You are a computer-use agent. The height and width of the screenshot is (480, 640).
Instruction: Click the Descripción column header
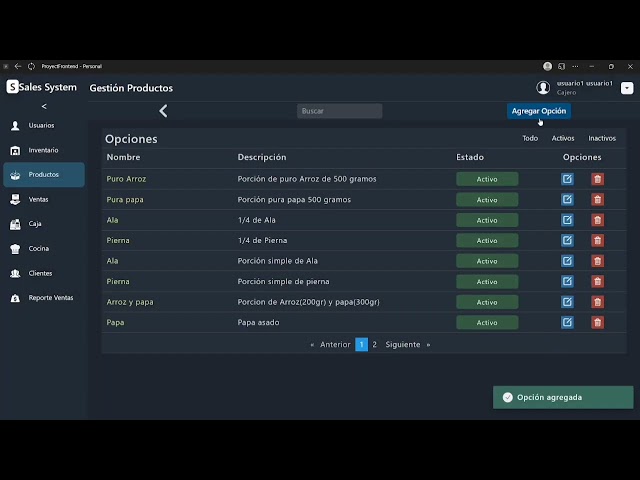[x=262, y=157]
